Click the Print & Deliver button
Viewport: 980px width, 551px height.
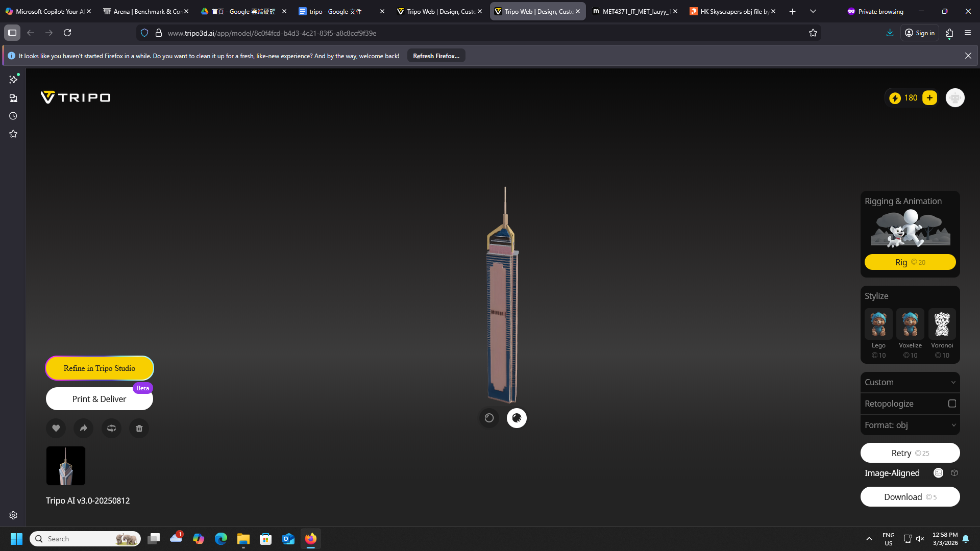click(x=100, y=399)
